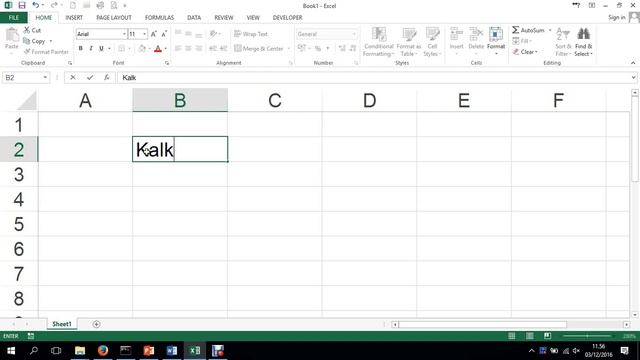Open the FORMULAS tab
Viewport: 640px width, 360px height.
159,18
